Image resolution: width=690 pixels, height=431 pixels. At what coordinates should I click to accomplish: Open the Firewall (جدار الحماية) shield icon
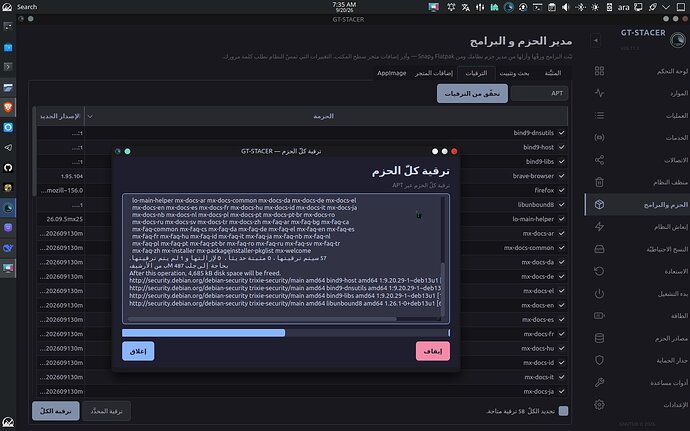599,360
